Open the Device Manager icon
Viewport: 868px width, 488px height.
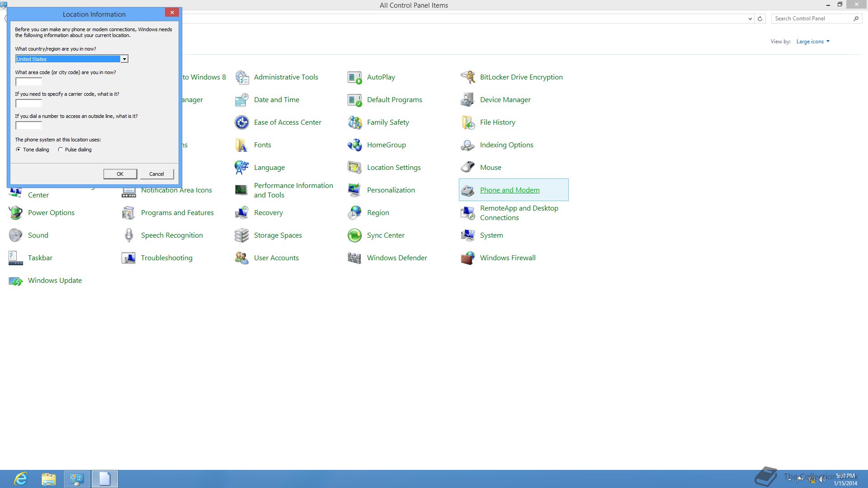pos(468,100)
